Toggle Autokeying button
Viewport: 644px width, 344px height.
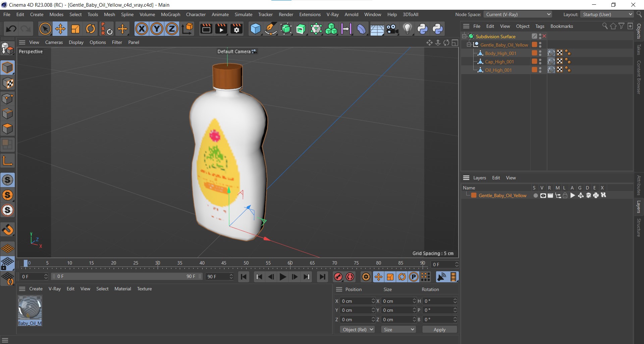(x=350, y=277)
